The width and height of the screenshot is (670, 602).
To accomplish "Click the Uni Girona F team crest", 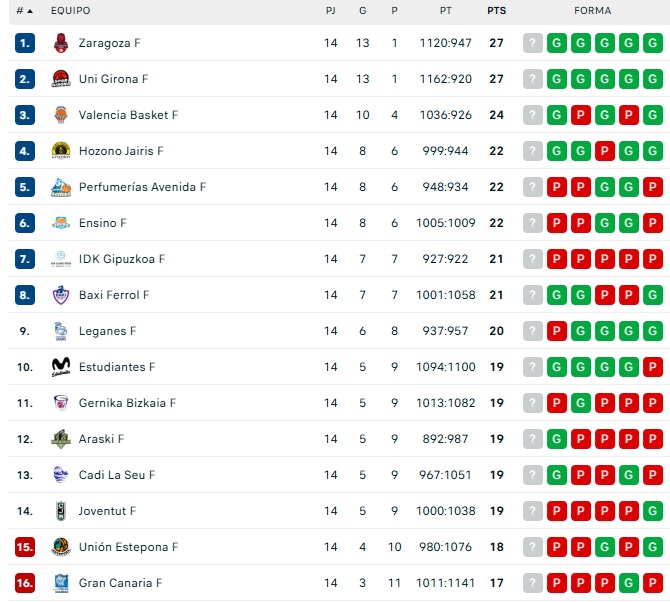I will click(x=60, y=79).
